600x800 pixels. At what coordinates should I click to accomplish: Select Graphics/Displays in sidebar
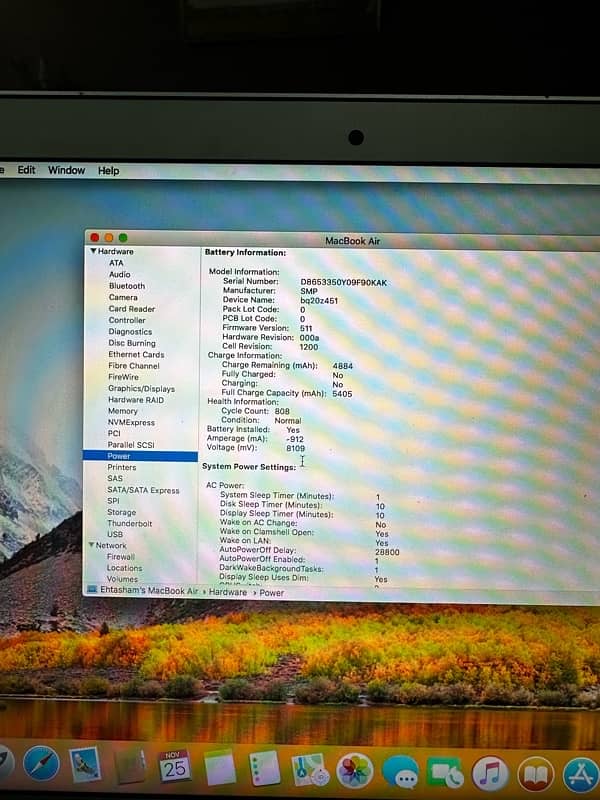pos(141,389)
